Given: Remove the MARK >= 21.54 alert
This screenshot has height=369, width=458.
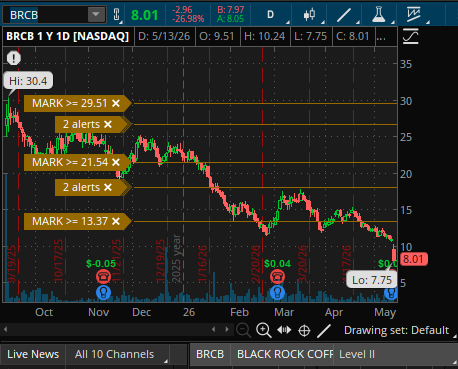Looking at the screenshot, I should coord(116,162).
